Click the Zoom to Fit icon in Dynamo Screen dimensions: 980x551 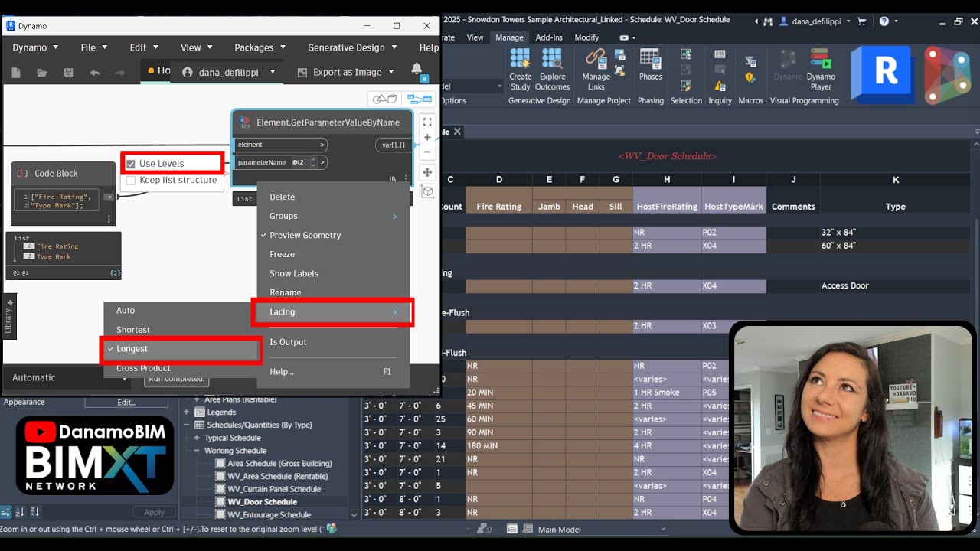[x=427, y=122]
